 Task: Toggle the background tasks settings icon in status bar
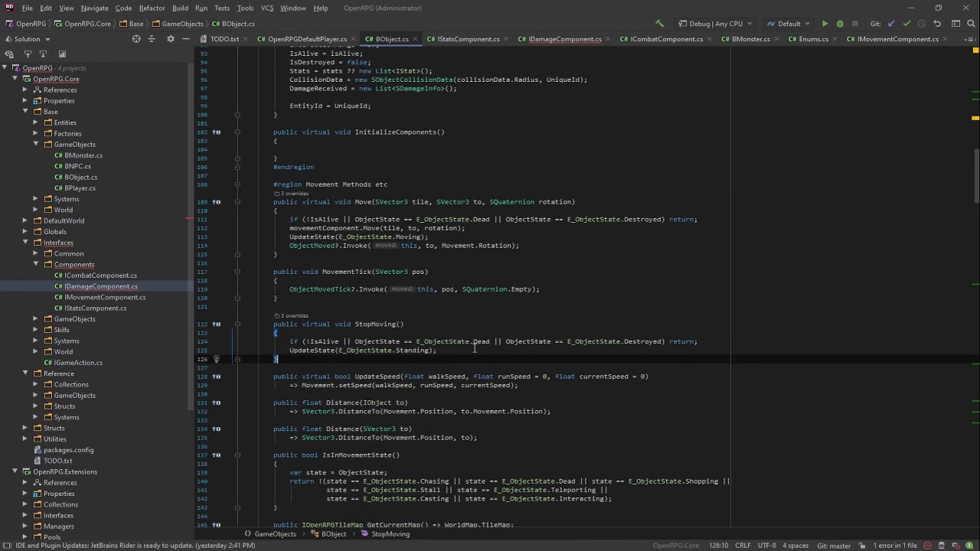957,546
